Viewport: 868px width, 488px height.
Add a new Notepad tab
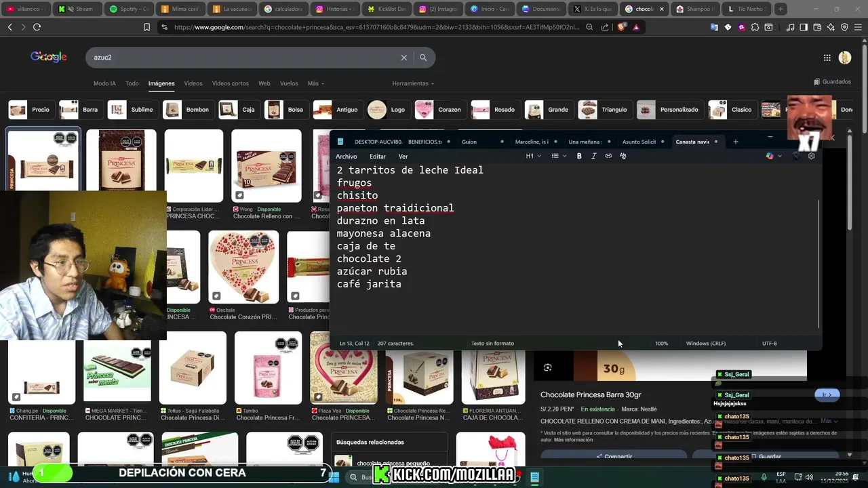[735, 142]
